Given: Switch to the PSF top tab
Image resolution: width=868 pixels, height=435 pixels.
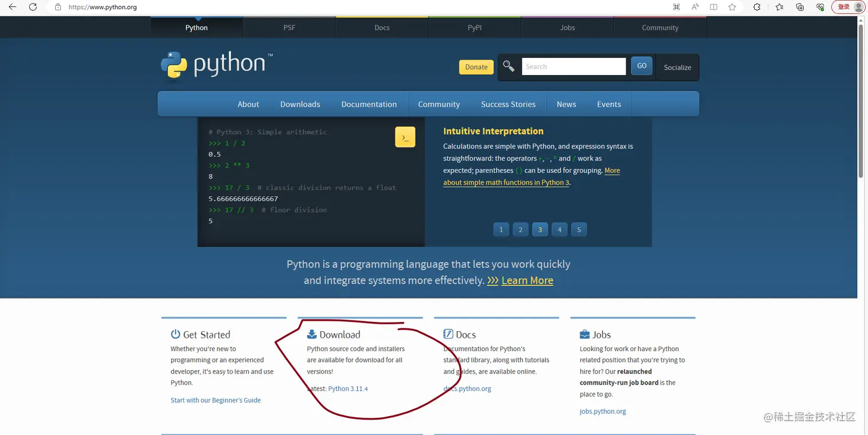Looking at the screenshot, I should (289, 28).
